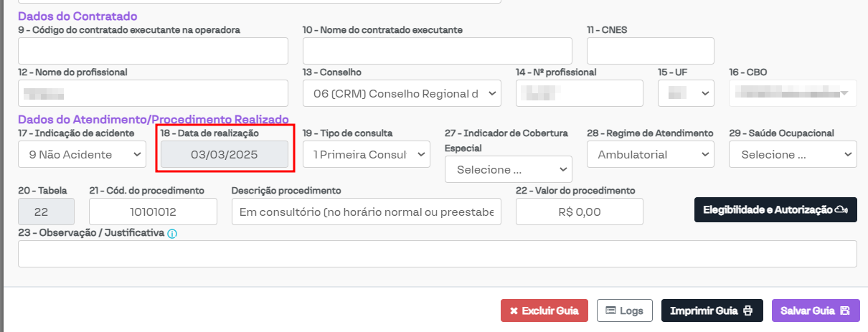Click the Salvar Guia button
The height and width of the screenshot is (332, 868).
coord(814,310)
